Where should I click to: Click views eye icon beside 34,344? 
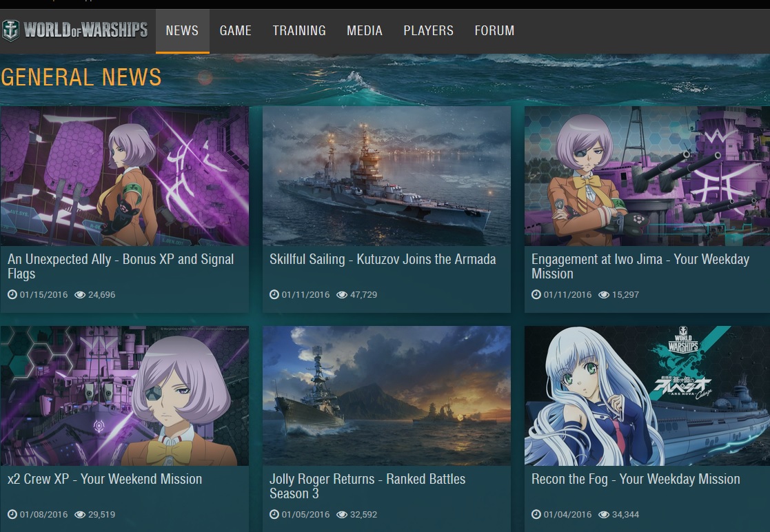604,514
